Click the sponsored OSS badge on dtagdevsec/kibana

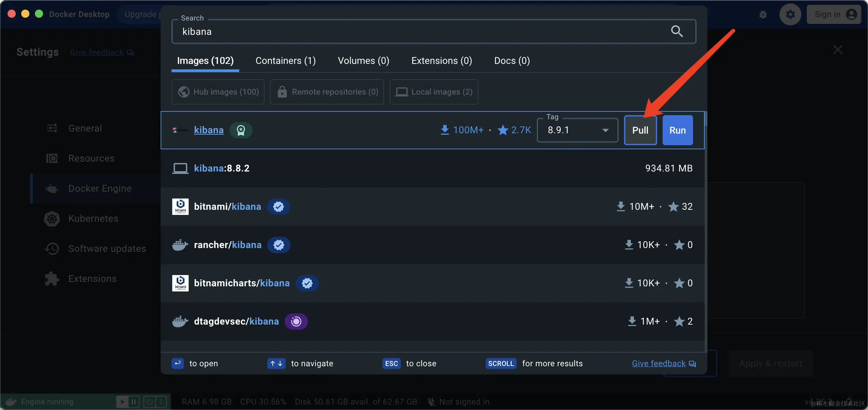coord(296,322)
